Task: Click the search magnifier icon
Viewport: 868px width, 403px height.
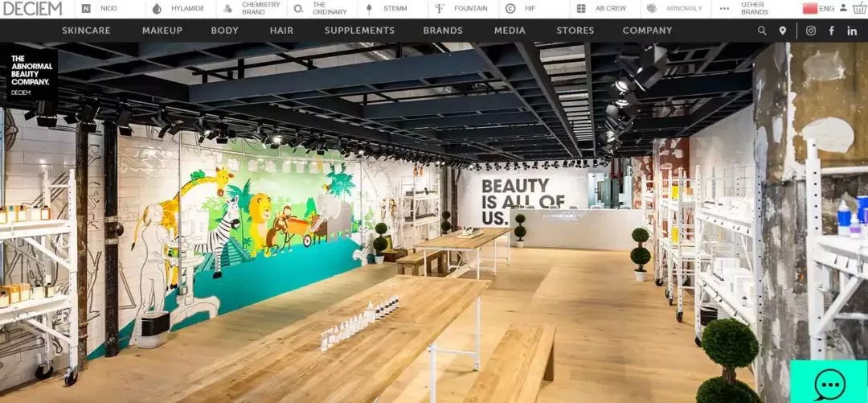Action: 762,31
